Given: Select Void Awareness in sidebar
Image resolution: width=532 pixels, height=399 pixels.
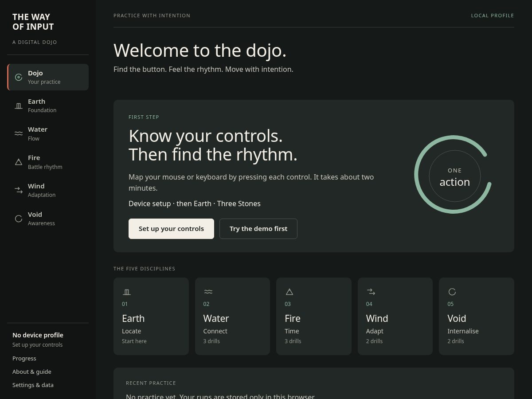Looking at the screenshot, I should pyautogui.click(x=48, y=219).
